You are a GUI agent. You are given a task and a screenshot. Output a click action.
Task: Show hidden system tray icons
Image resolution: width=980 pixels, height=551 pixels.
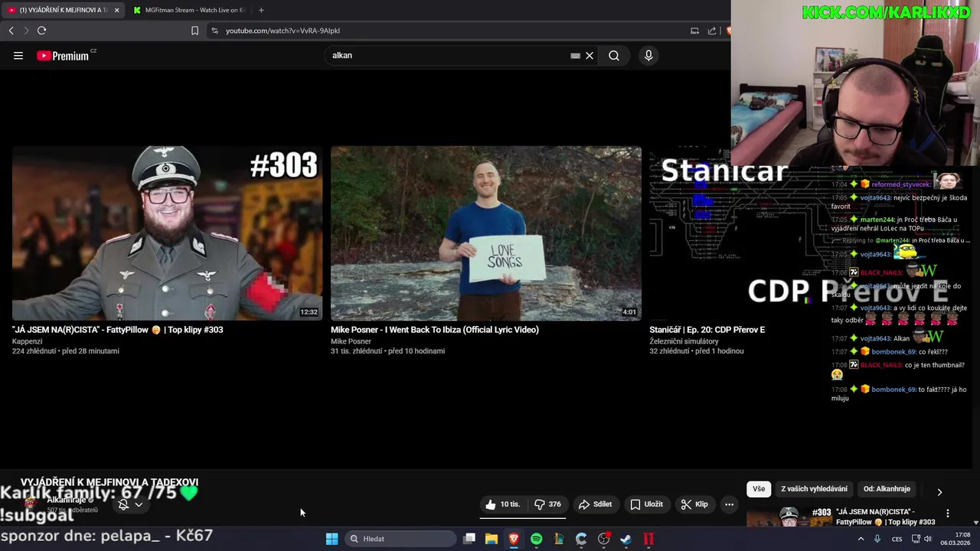click(861, 539)
